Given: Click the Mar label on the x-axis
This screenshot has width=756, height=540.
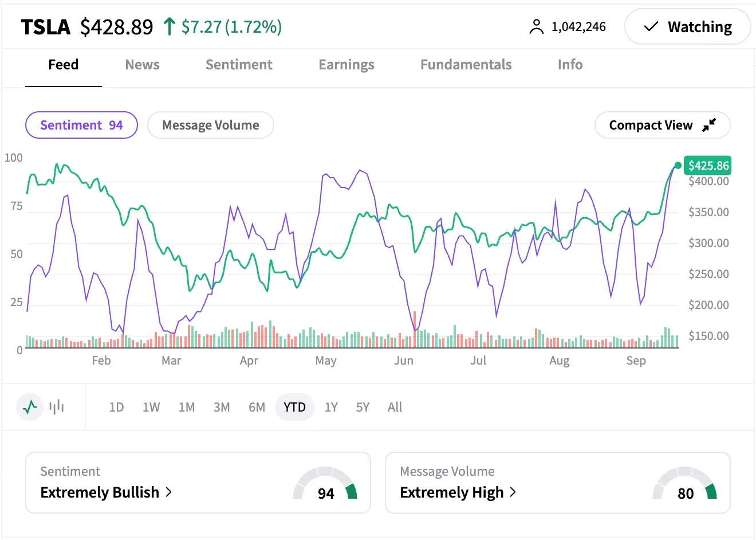Looking at the screenshot, I should (171, 361).
